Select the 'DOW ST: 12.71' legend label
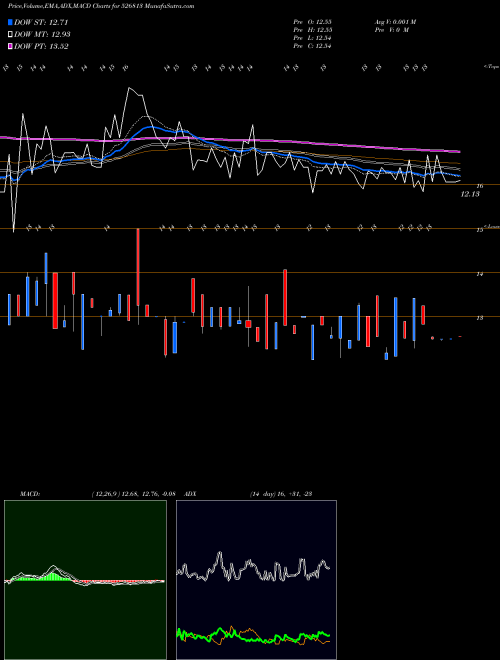 pyautogui.click(x=41, y=22)
